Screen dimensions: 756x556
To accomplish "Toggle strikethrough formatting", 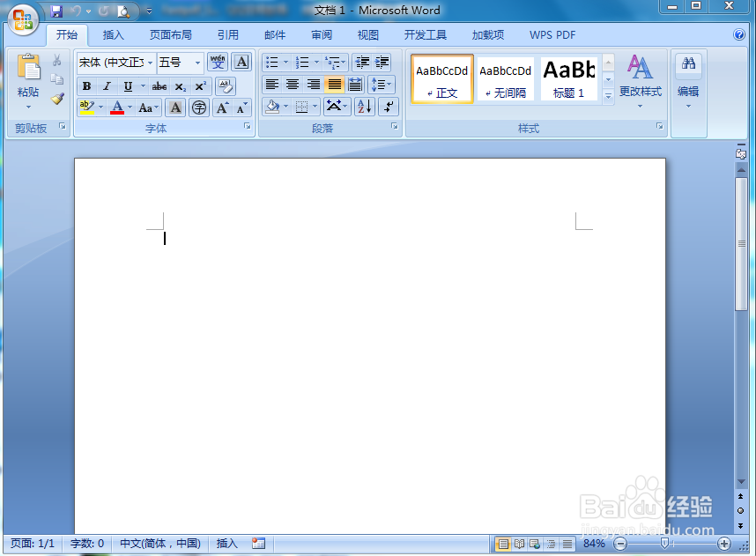I will click(x=159, y=87).
